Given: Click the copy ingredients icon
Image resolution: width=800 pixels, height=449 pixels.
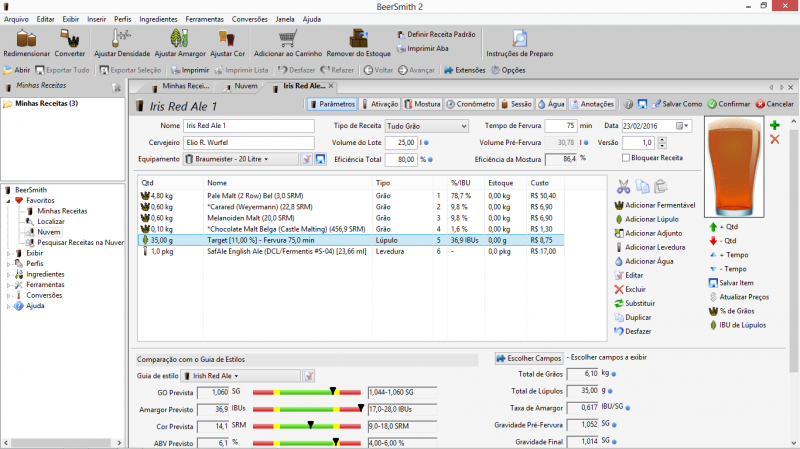Looking at the screenshot, I should point(642,187).
